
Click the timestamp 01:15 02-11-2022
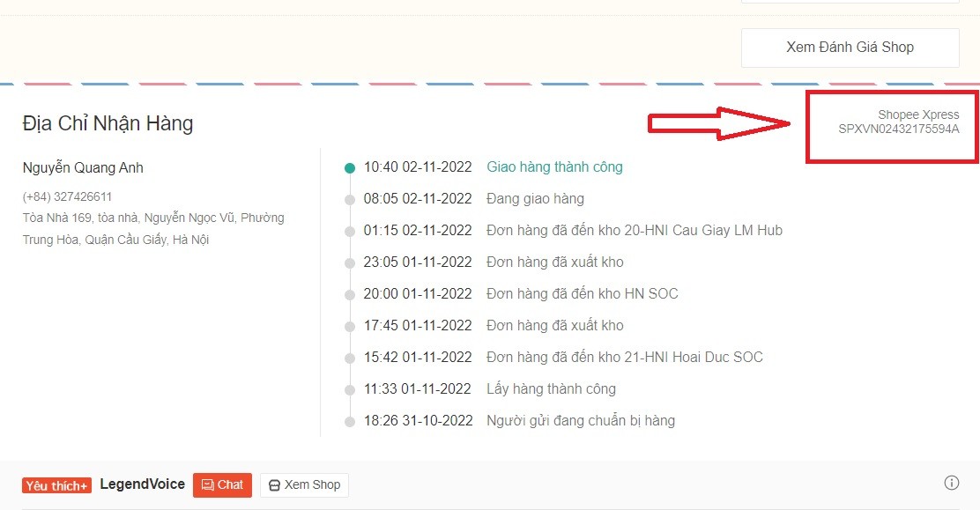[x=418, y=231]
